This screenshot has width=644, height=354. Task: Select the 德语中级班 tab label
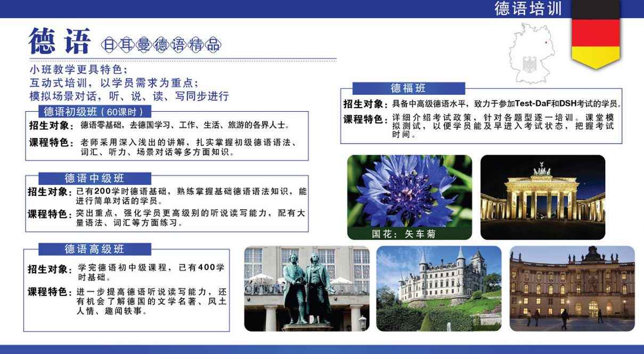[95, 178]
